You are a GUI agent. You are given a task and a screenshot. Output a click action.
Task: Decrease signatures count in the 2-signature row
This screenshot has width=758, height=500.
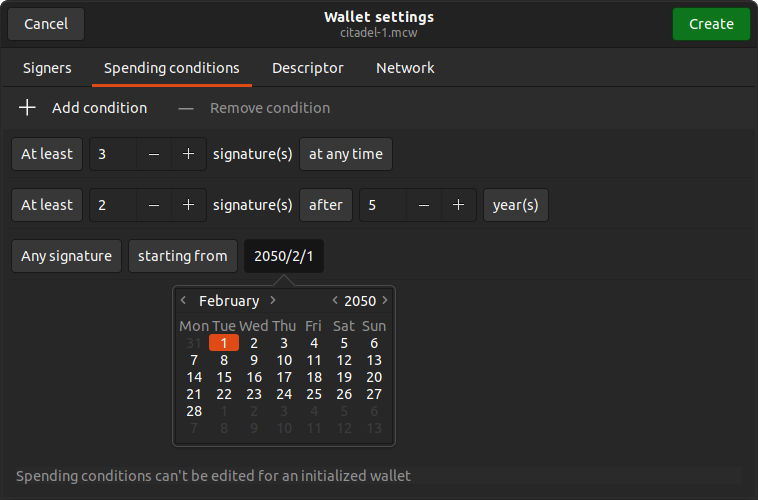[154, 205]
